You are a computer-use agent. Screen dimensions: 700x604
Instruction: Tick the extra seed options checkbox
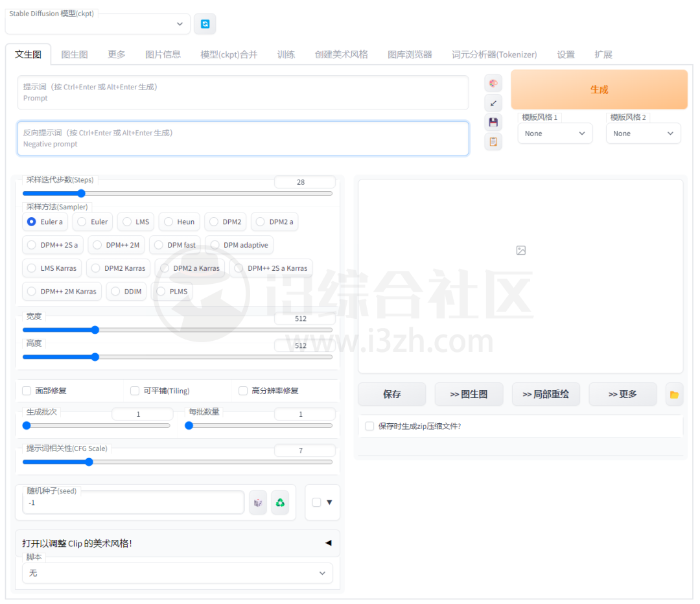[316, 503]
